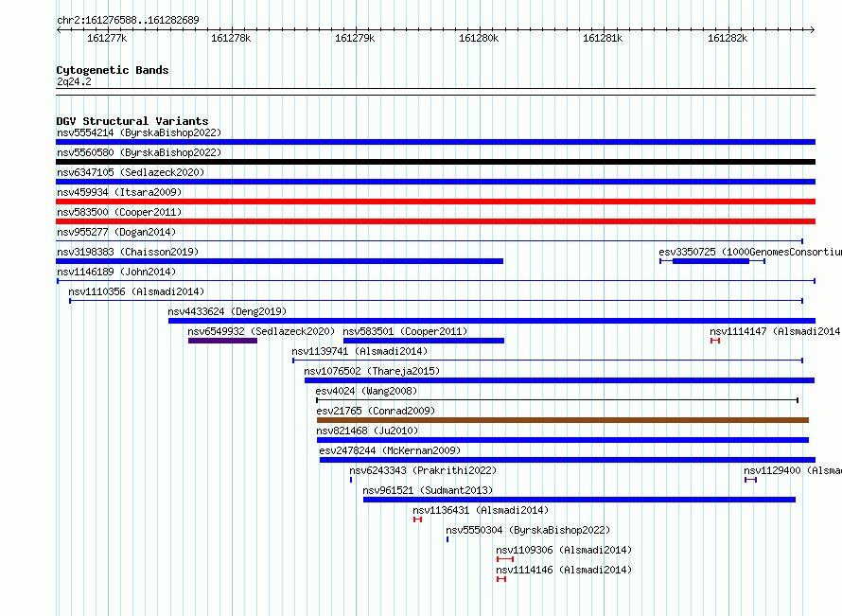Select the 2q24.2 band label

pos(74,81)
